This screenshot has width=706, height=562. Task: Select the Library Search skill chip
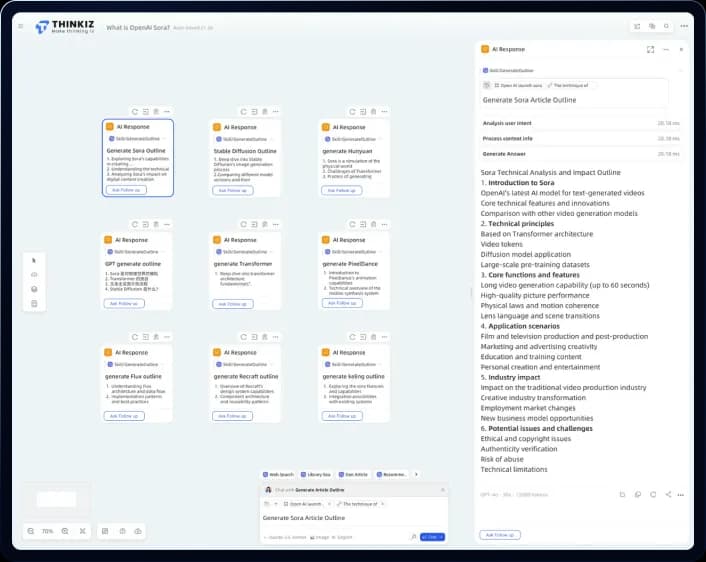pyautogui.click(x=316, y=475)
